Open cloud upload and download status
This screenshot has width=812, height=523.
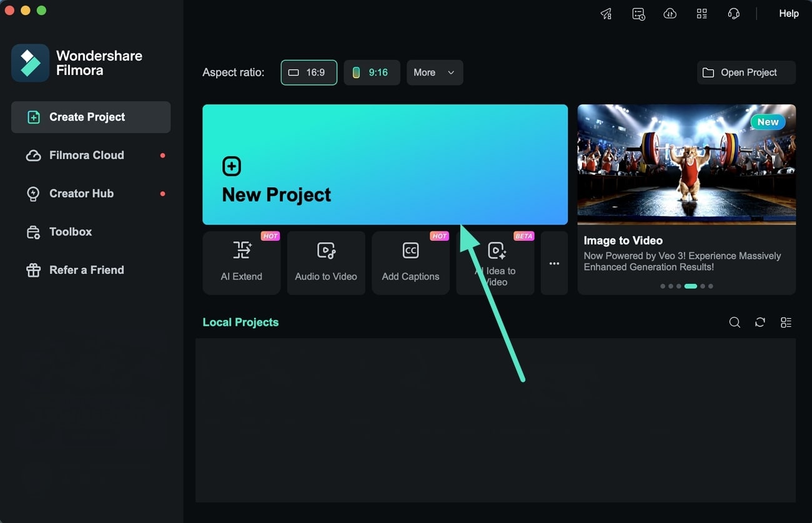tap(670, 13)
